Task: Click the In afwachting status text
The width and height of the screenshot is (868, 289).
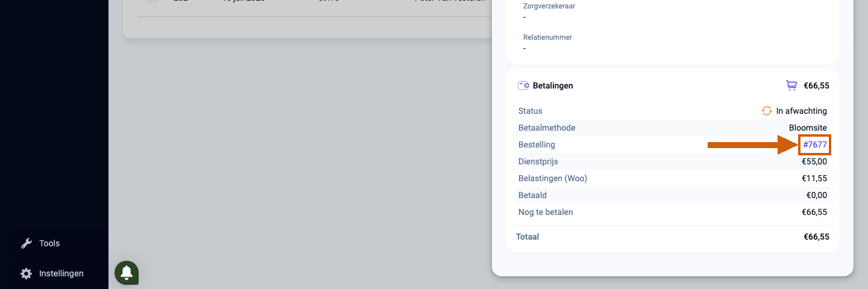Action: coord(802,111)
